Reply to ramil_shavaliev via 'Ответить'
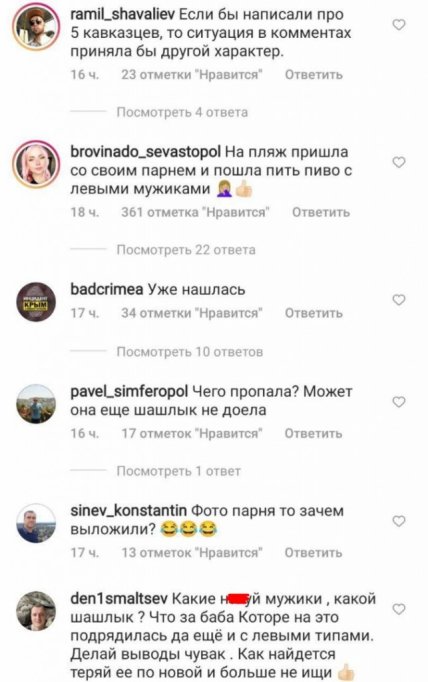Image resolution: width=428 pixels, height=682 pixels. [x=314, y=75]
